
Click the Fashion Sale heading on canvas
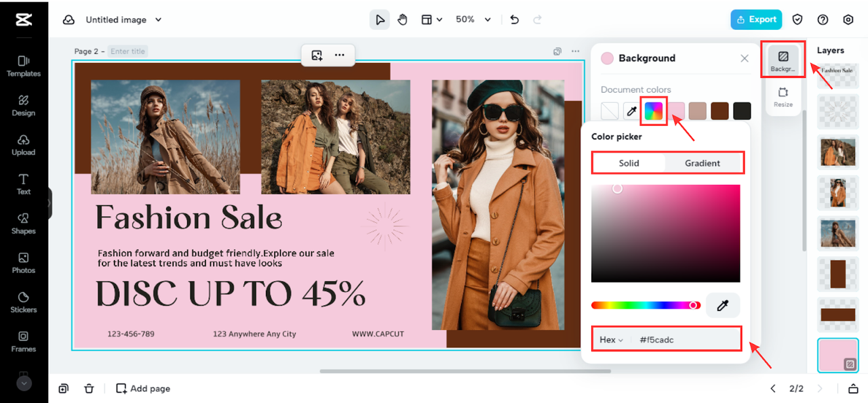(189, 217)
